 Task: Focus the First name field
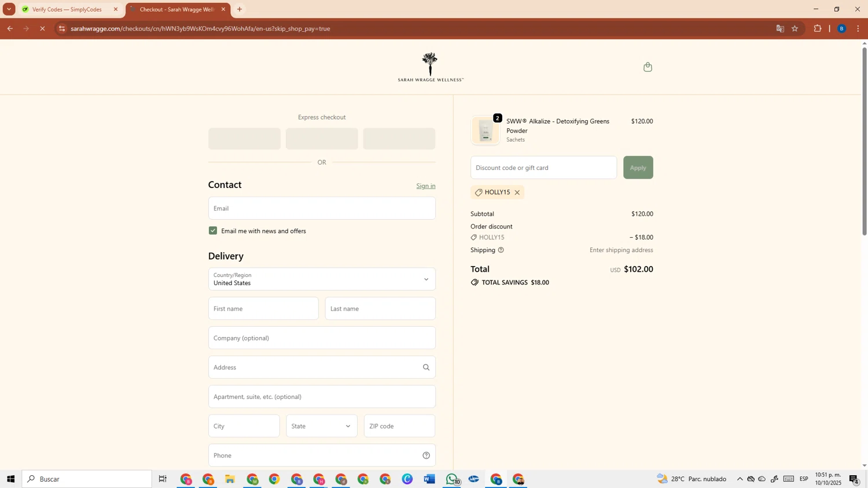[263, 309]
